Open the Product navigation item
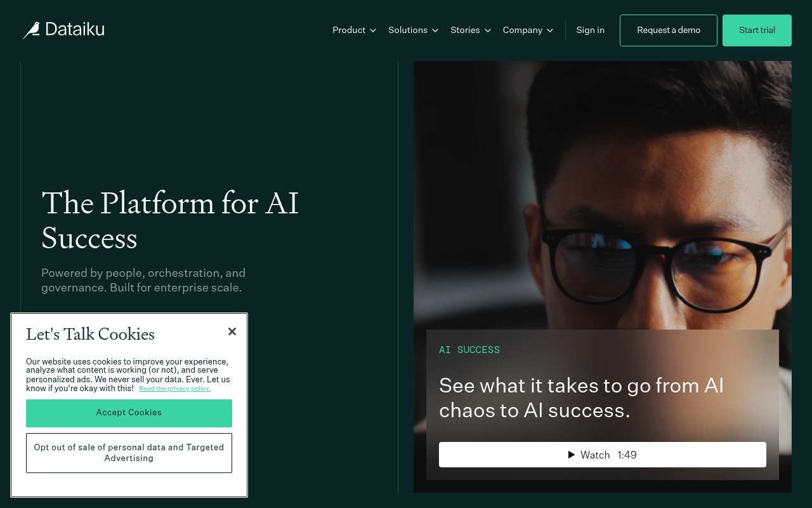Viewport: 812px width, 508px height. pos(349,30)
